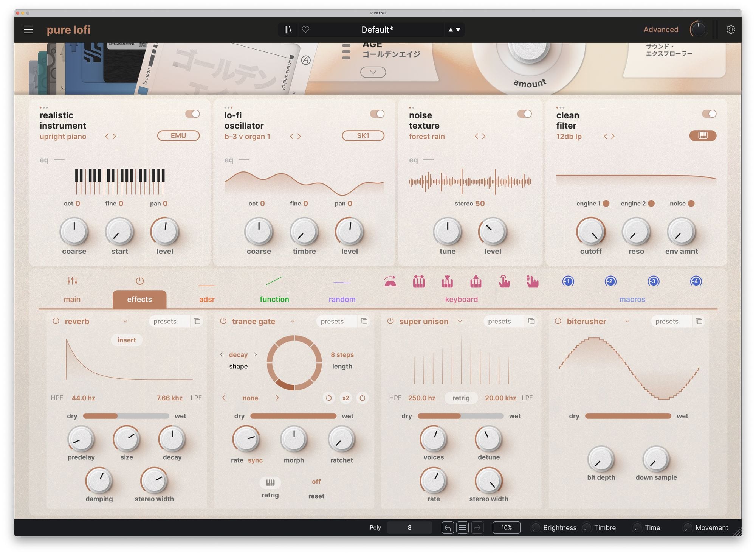Click the heart favorite preset icon

click(x=305, y=30)
